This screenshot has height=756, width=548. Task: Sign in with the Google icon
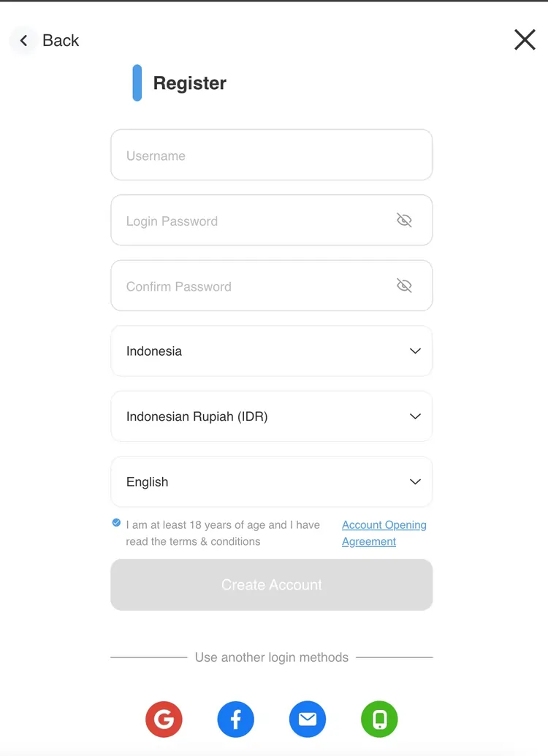coord(164,719)
